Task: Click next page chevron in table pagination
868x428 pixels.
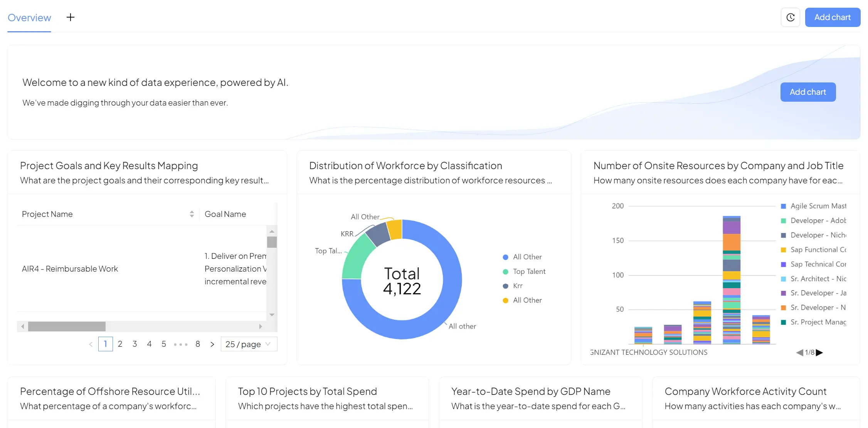Action: coord(212,344)
